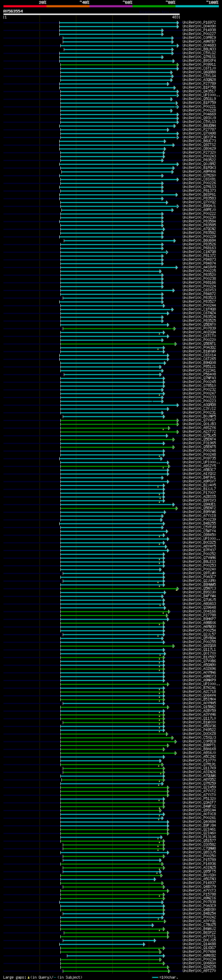
Task: Open hit UniRef100_P14938
Action: 199,30
